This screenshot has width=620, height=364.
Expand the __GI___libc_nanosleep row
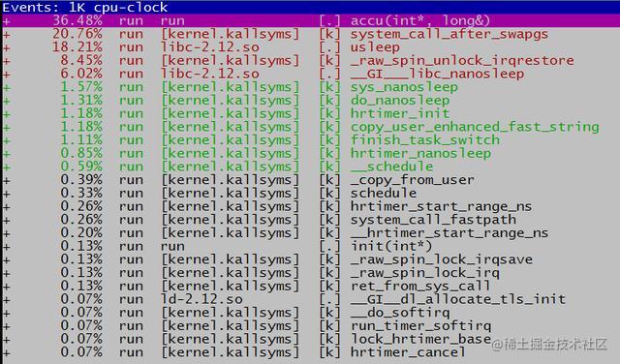click(x=7, y=75)
